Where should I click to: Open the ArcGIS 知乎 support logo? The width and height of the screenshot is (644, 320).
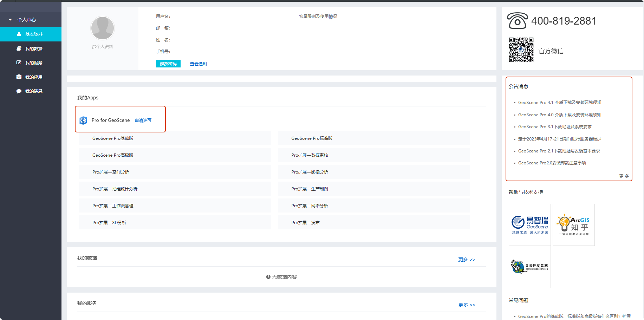(574, 225)
